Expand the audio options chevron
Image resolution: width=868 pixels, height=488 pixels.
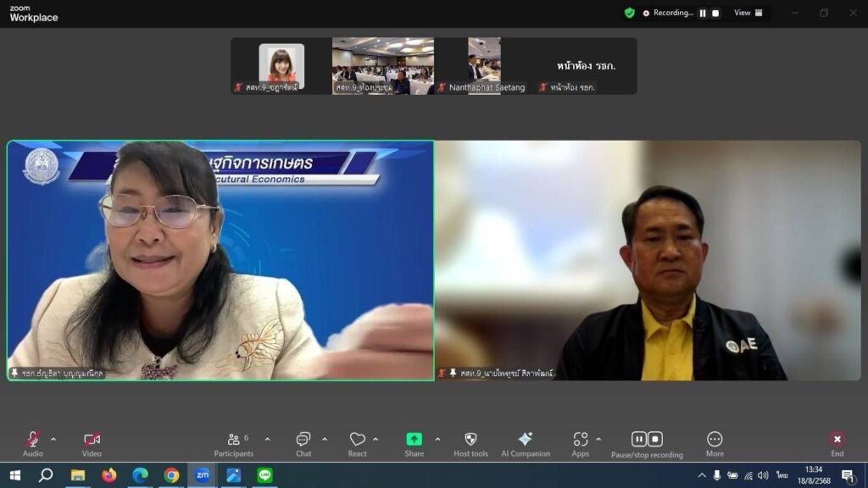53,439
